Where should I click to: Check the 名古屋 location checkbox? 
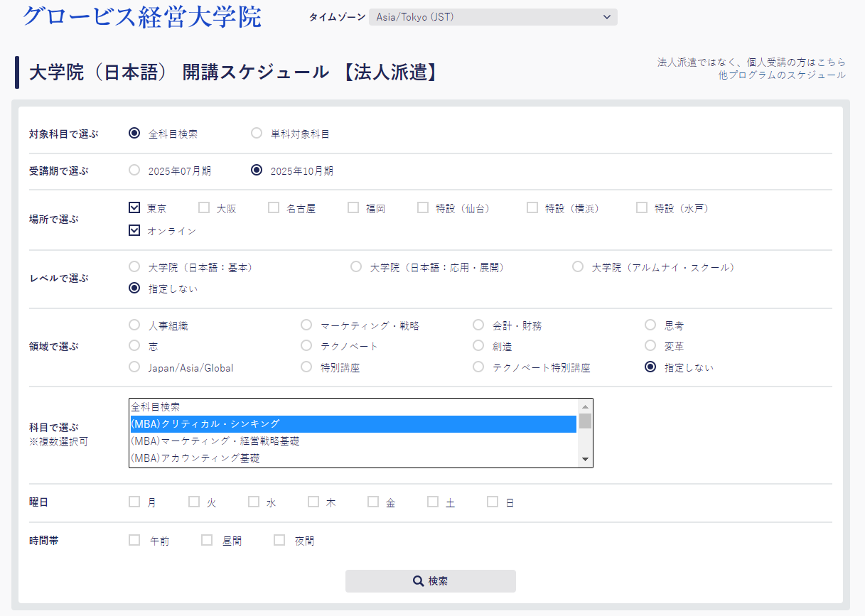pos(274,207)
